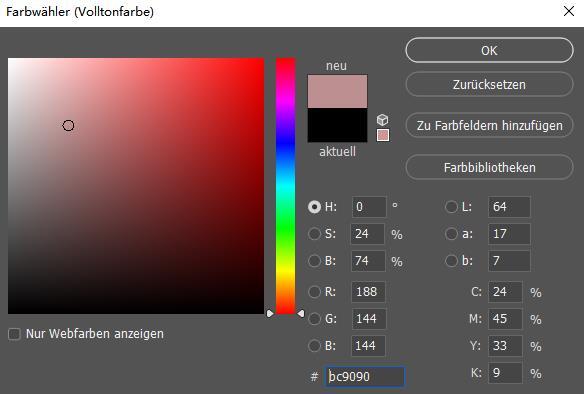The width and height of the screenshot is (584, 394).
Task: Click the Farbwähler (Volltonfarbe) title text
Action: pyautogui.click(x=80, y=12)
